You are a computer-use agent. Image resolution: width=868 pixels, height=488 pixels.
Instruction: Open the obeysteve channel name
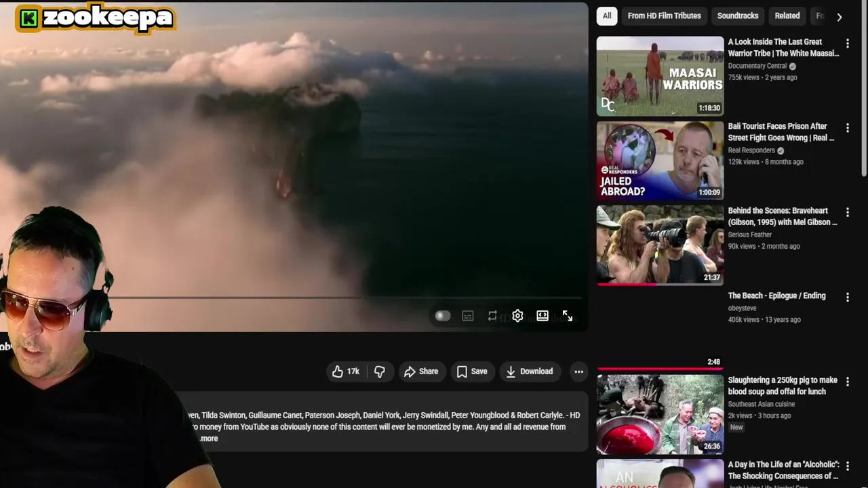tap(742, 308)
